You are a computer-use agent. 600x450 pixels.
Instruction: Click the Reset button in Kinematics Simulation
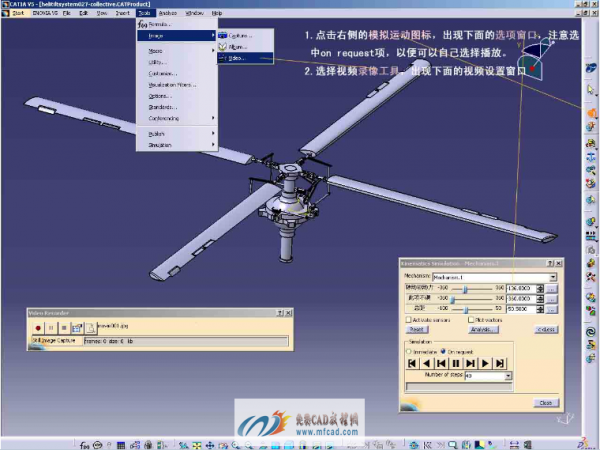pos(417,329)
